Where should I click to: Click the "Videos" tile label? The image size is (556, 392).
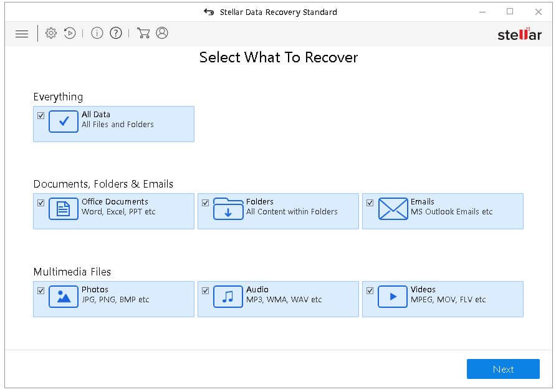423,290
